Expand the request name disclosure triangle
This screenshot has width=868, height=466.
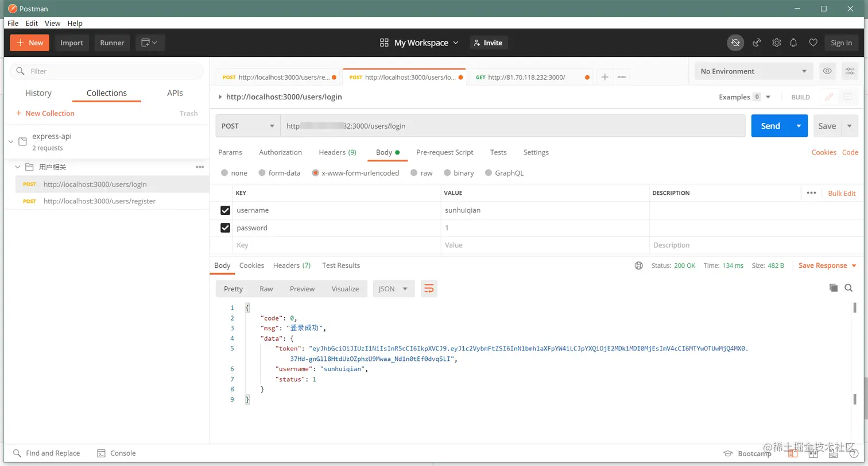220,97
